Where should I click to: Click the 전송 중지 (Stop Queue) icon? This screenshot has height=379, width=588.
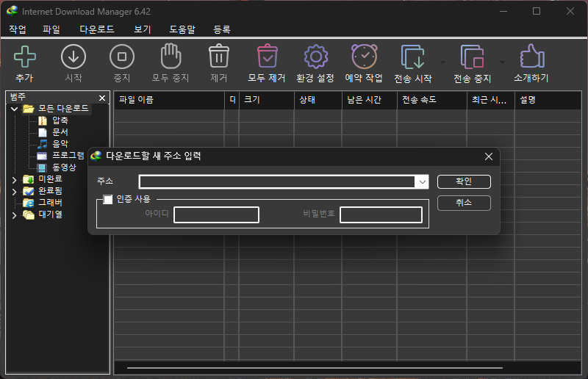[472, 57]
